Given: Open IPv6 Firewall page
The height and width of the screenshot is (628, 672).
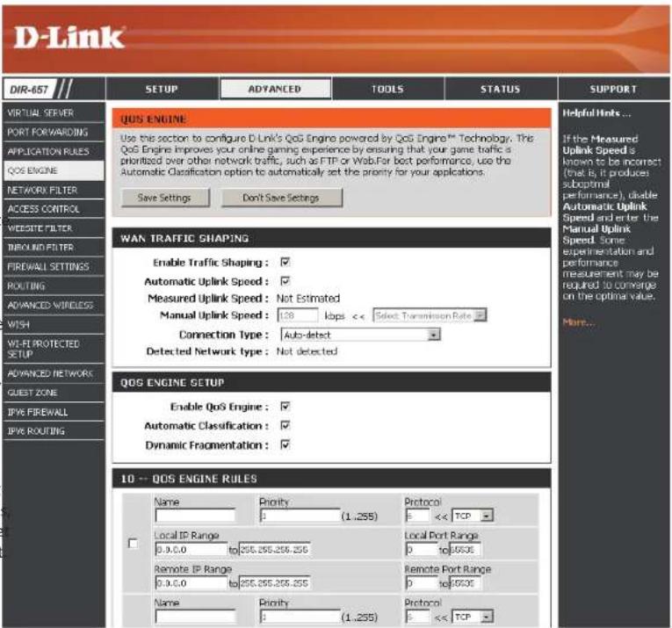Looking at the screenshot, I should click(53, 412).
